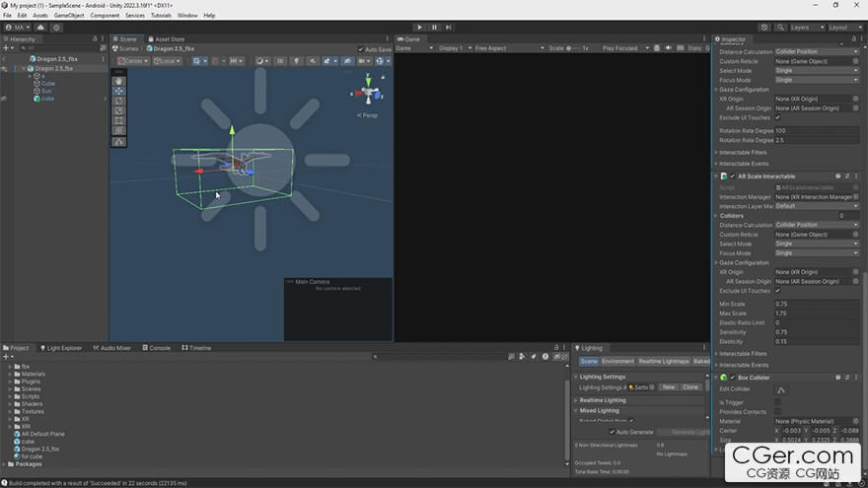This screenshot has width=868, height=488.
Task: Open Display 1 dropdown
Action: pyautogui.click(x=455, y=48)
